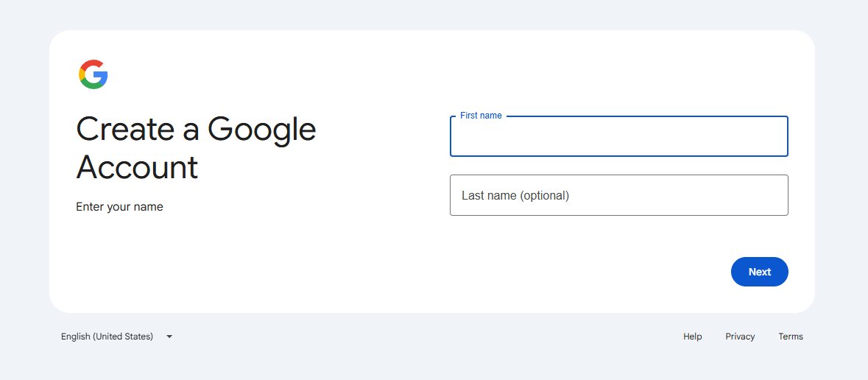Select the English (United States) language selector
This screenshot has width=868, height=380.
tap(117, 337)
